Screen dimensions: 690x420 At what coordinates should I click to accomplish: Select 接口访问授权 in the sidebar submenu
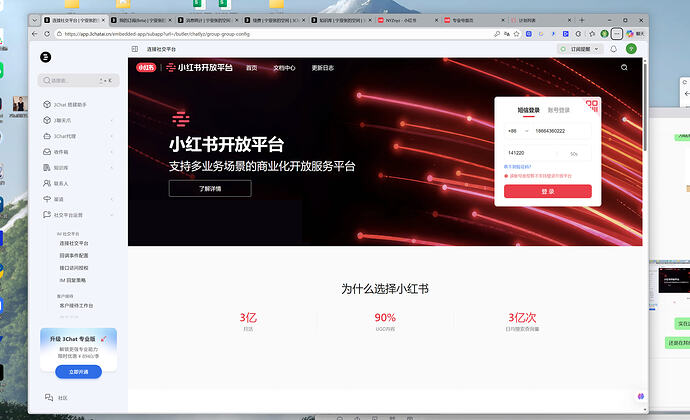[x=74, y=268]
